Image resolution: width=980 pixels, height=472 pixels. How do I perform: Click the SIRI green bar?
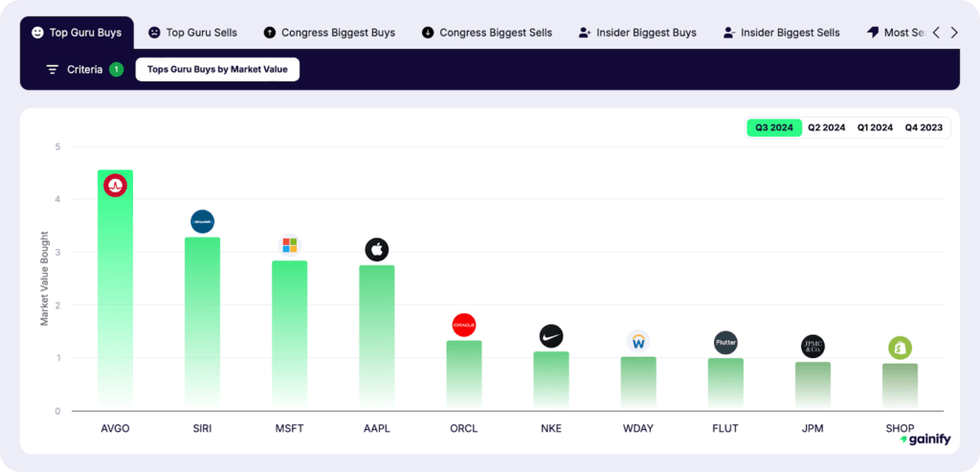click(203, 325)
